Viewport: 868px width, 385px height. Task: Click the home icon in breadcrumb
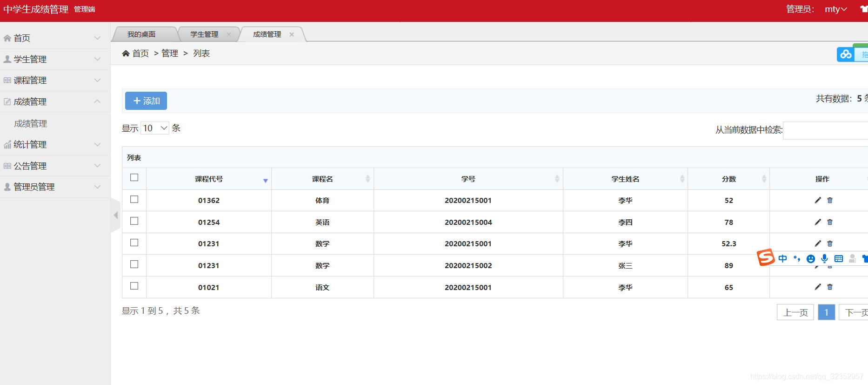coord(126,54)
